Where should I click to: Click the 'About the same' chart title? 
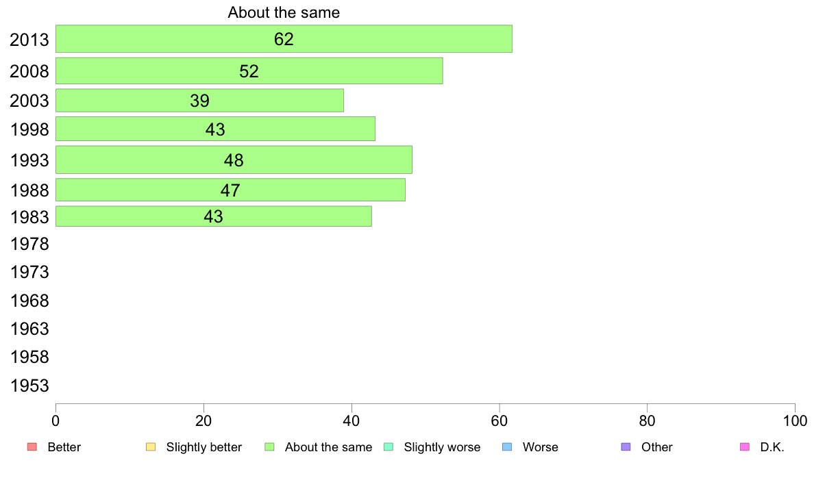pos(284,12)
